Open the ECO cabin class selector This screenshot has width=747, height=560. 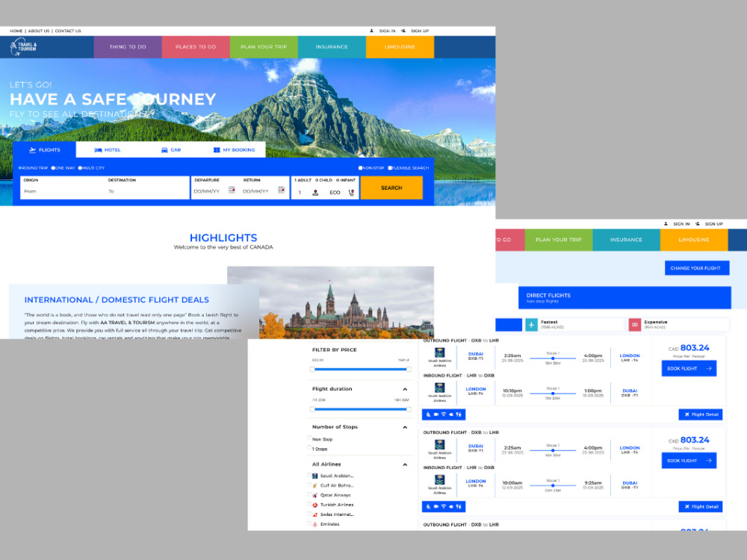(x=335, y=193)
